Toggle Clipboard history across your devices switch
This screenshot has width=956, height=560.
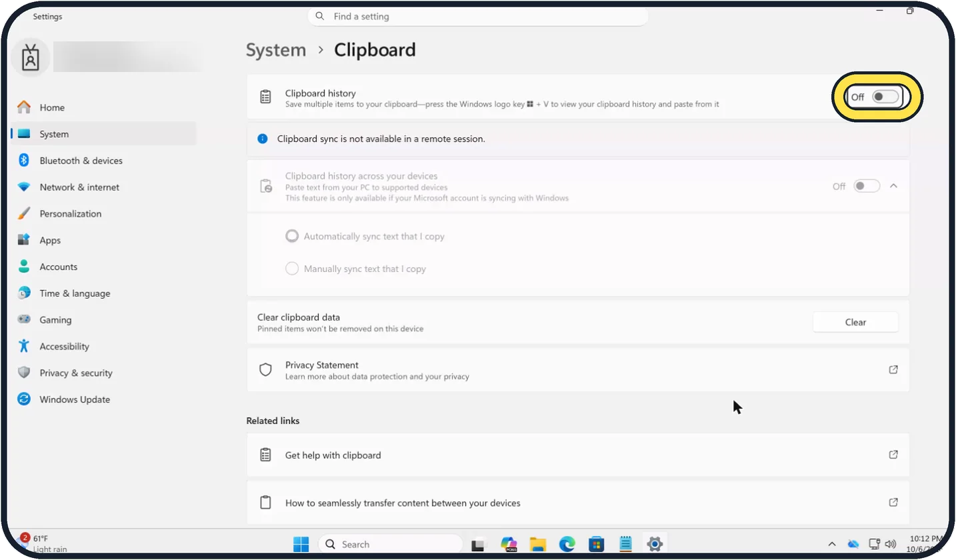(x=867, y=186)
